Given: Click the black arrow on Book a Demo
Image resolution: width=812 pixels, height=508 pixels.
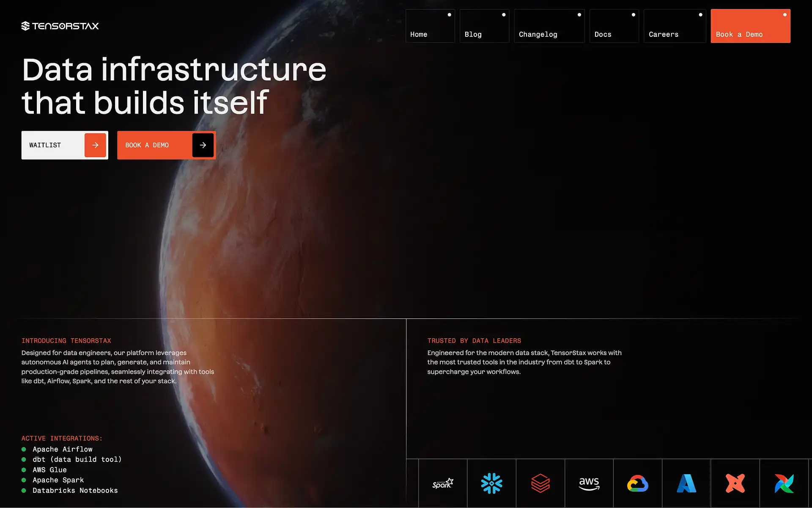Looking at the screenshot, I should (x=203, y=145).
